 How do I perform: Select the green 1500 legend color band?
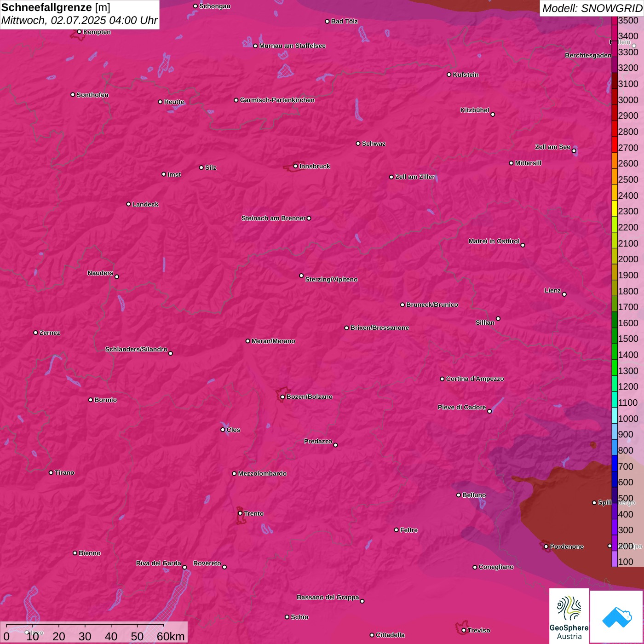pyautogui.click(x=615, y=336)
